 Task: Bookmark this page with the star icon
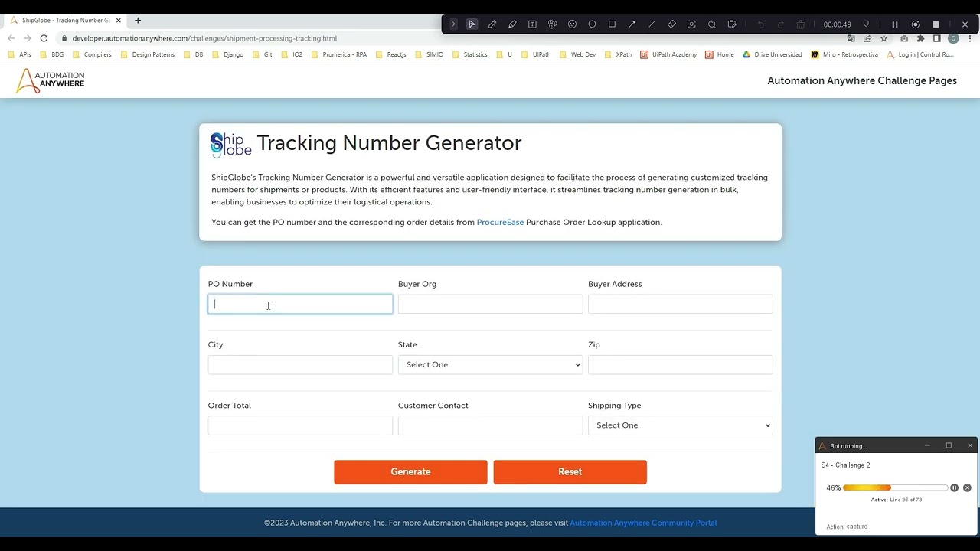(x=884, y=38)
